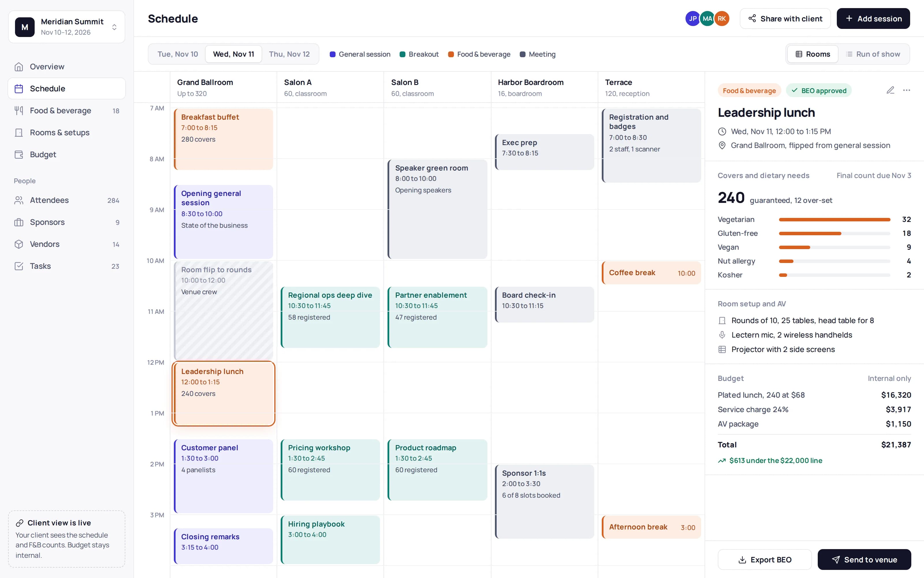
Task: Click the Budget wallet icon in the sidebar
Action: tap(19, 154)
